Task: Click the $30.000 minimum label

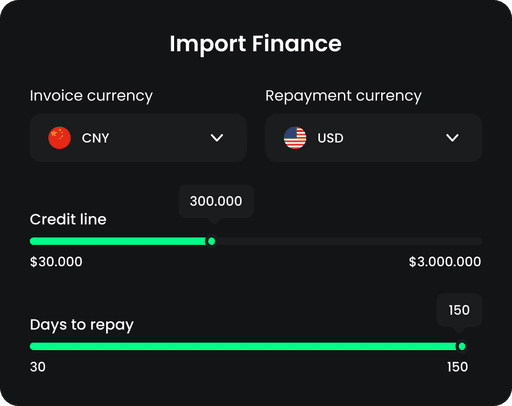Action: 56,262
